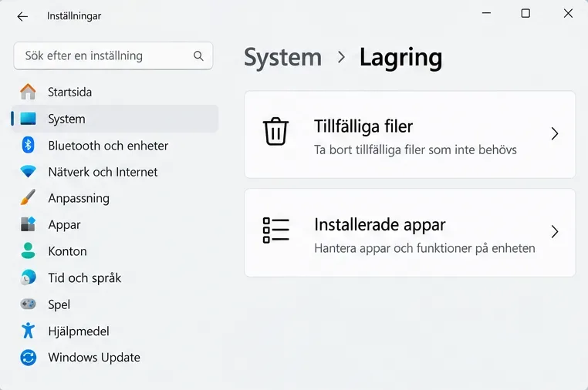
Task: Open the Tillfälliga filer card
Action: click(410, 134)
